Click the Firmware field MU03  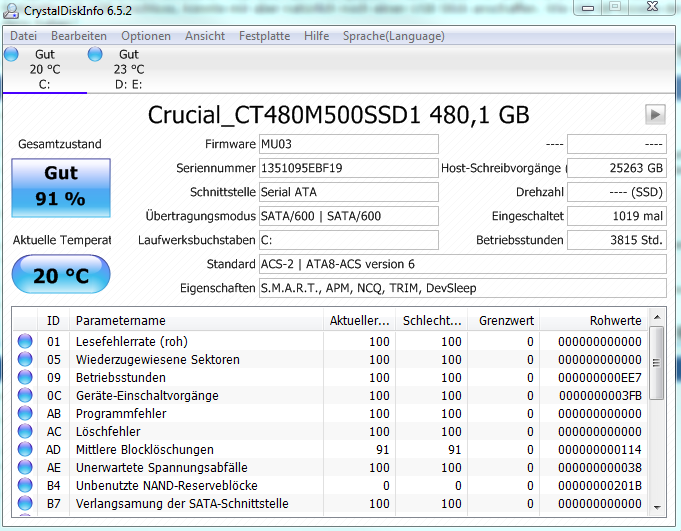[349, 144]
